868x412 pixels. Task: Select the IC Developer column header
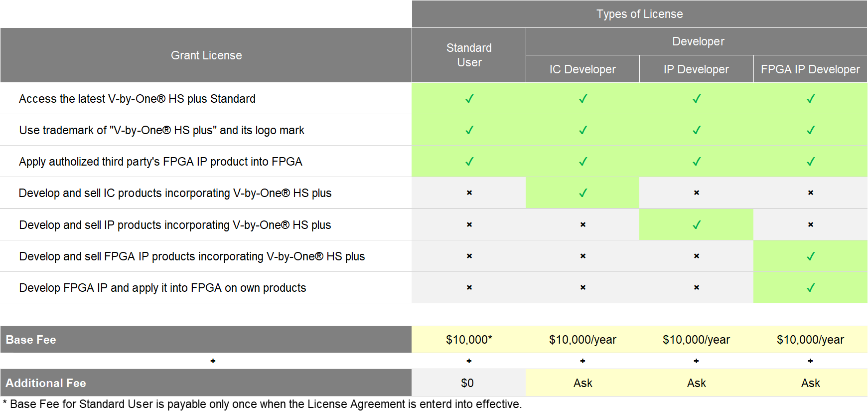[x=582, y=69]
